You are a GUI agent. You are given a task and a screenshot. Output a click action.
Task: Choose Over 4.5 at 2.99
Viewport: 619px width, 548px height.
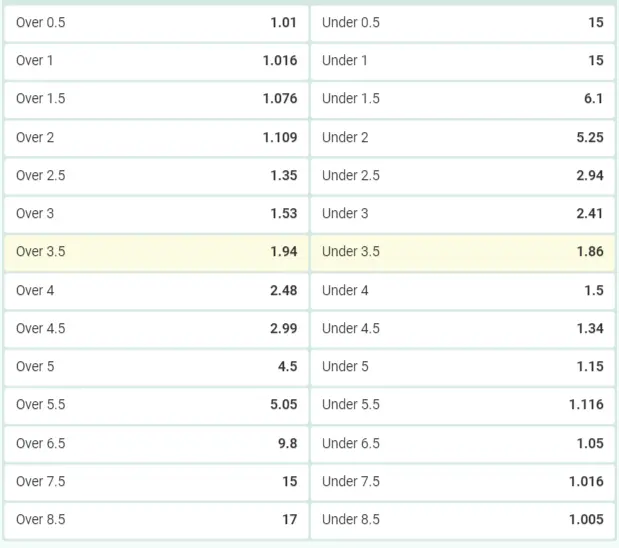(156, 328)
